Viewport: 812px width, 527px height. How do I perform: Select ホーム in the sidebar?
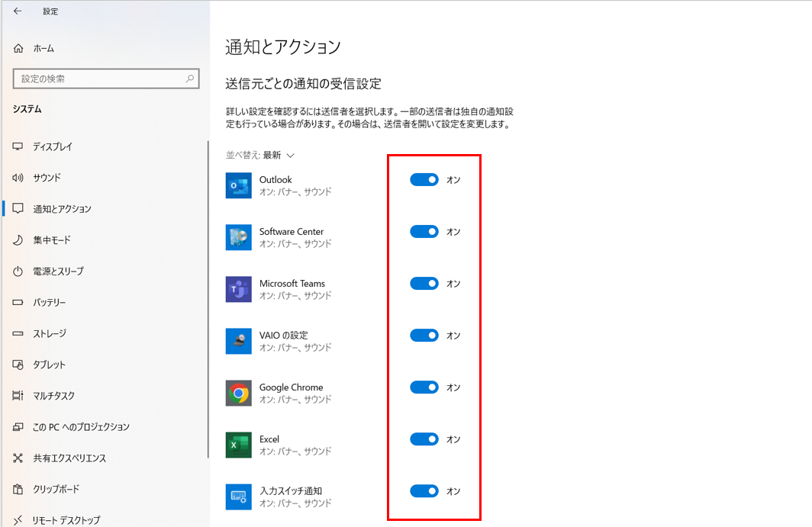pyautogui.click(x=43, y=48)
